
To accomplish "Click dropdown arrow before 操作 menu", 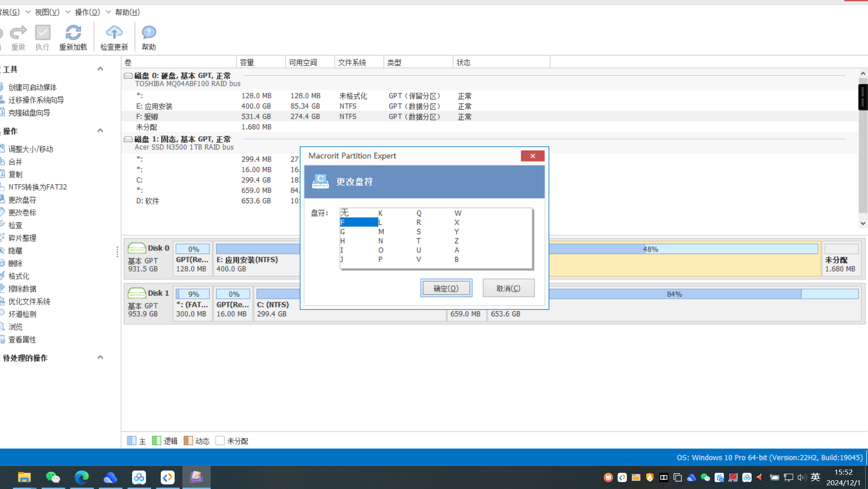I will point(68,12).
